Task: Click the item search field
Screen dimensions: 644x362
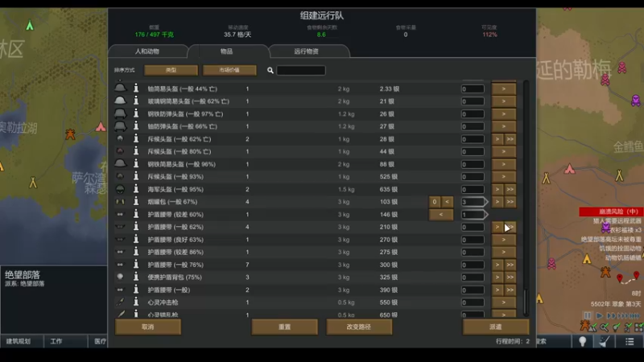Action: click(301, 71)
